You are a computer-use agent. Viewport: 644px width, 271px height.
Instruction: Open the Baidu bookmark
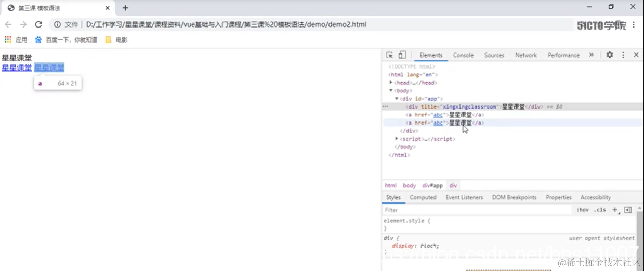[66, 39]
